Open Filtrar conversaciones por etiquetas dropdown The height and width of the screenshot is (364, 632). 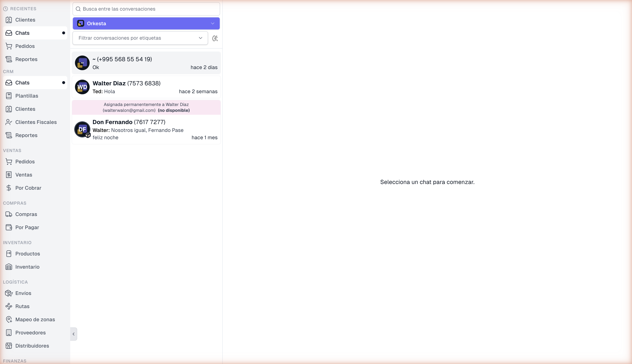140,38
